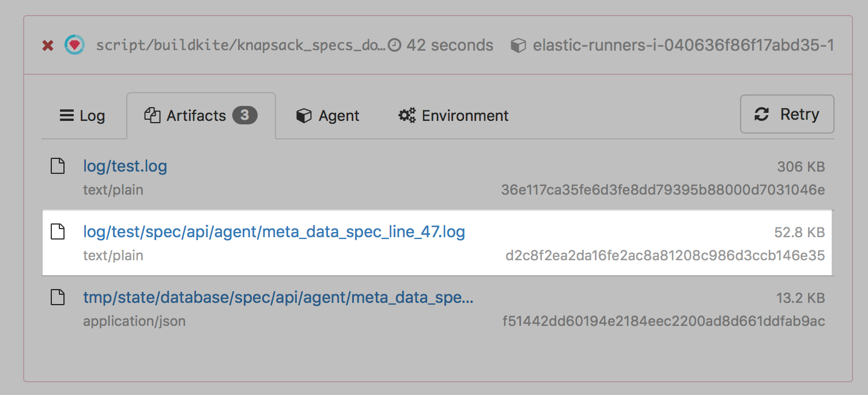The image size is (868, 395).
Task: Open the tmp/state/database JSON artifact link
Action: pyautogui.click(x=278, y=298)
